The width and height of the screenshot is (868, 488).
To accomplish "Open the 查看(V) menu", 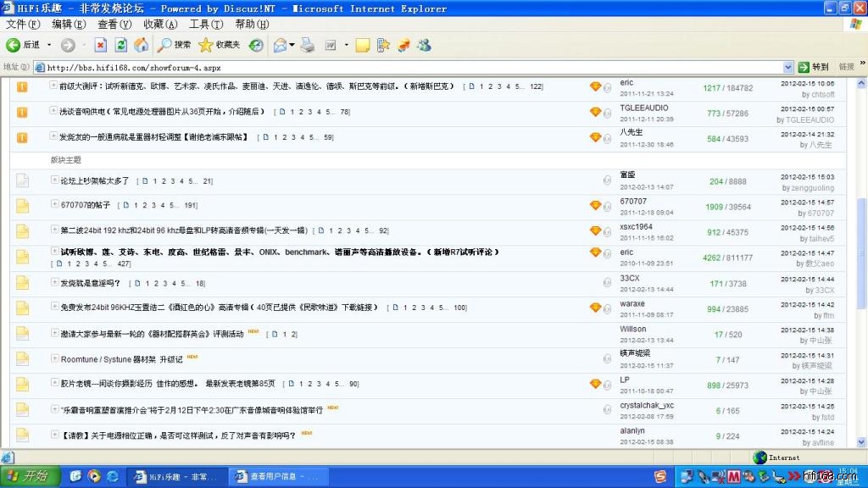I will point(114,25).
